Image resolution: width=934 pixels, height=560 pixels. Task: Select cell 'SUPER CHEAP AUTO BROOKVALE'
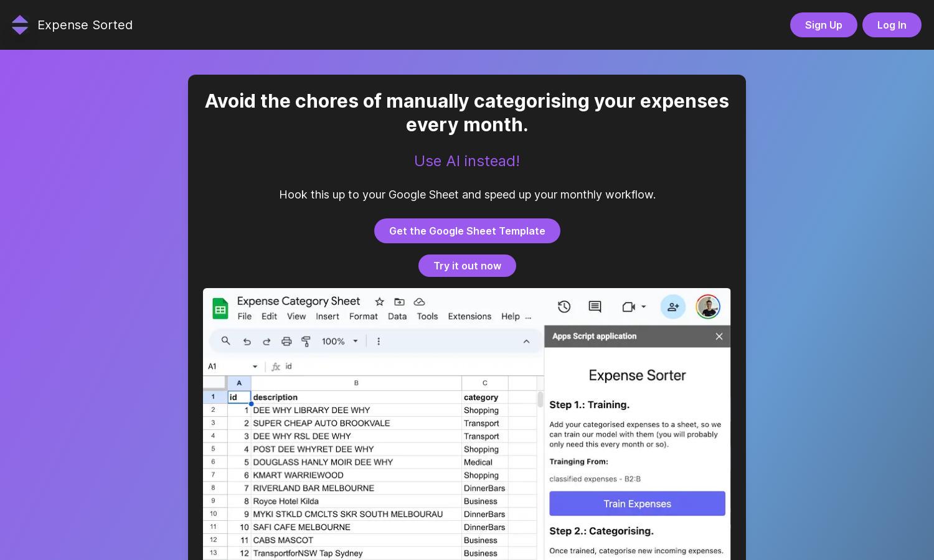pos(356,423)
